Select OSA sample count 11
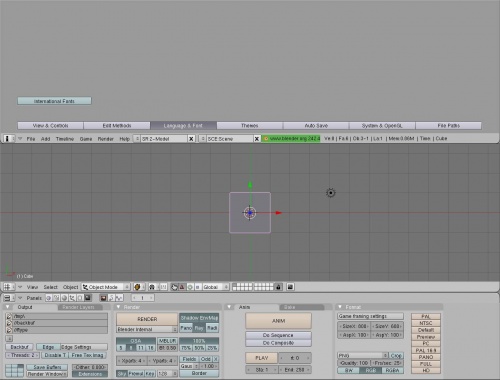Image resolution: width=500 pixels, height=380 pixels. tap(141, 348)
